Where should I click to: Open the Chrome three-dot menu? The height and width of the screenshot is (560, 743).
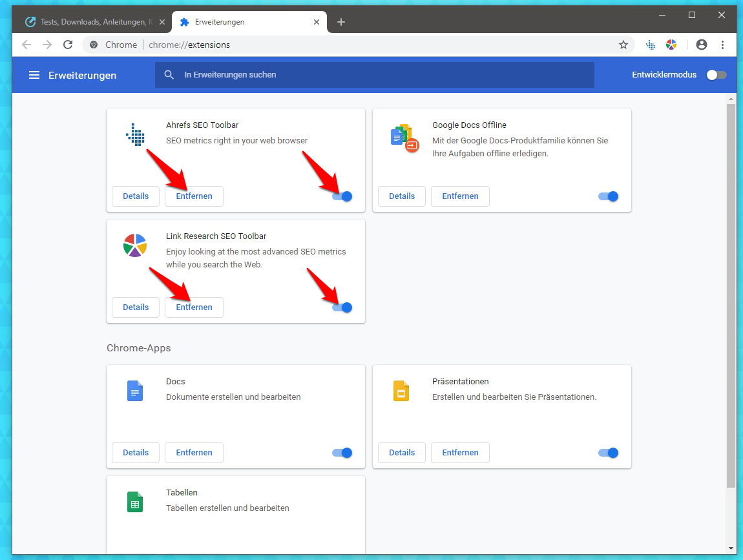[722, 45]
